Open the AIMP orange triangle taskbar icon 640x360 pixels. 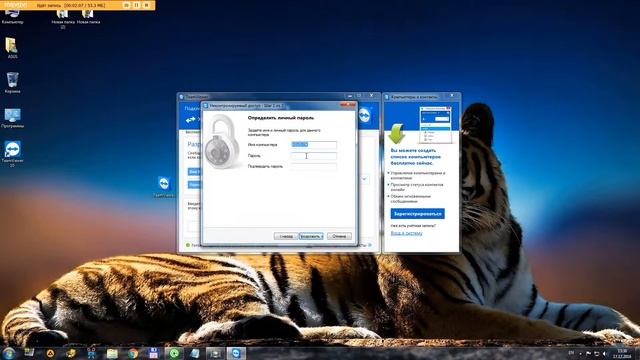coord(50,353)
